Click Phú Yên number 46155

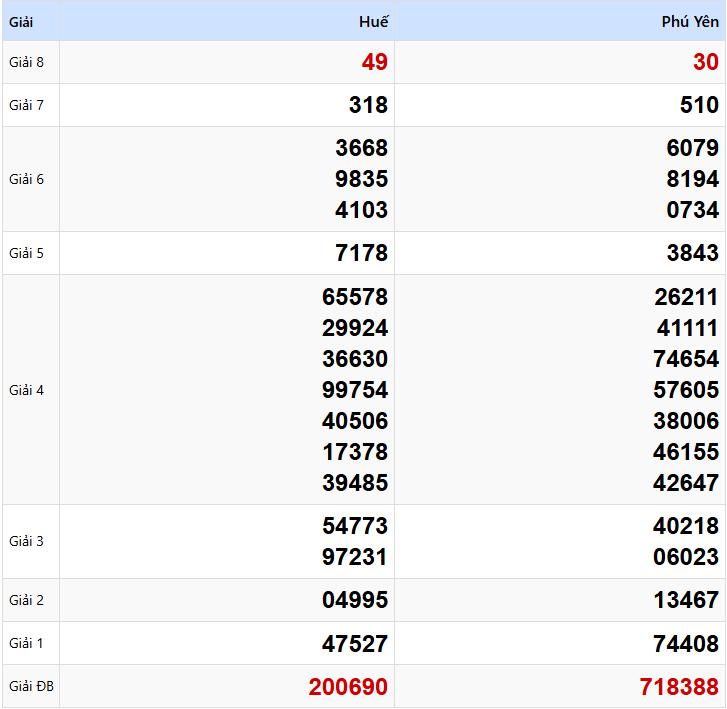[x=686, y=452]
